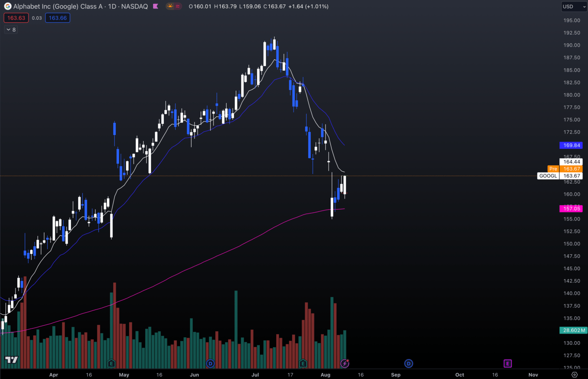Viewport: 588px width, 379px height.
Task: Click the Alphabet Inc (Google) Class A symbol title
Action: 58,6
